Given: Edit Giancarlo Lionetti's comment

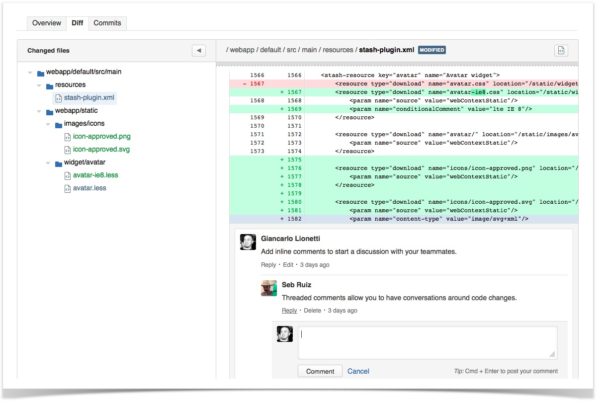Looking at the screenshot, I should [x=290, y=265].
